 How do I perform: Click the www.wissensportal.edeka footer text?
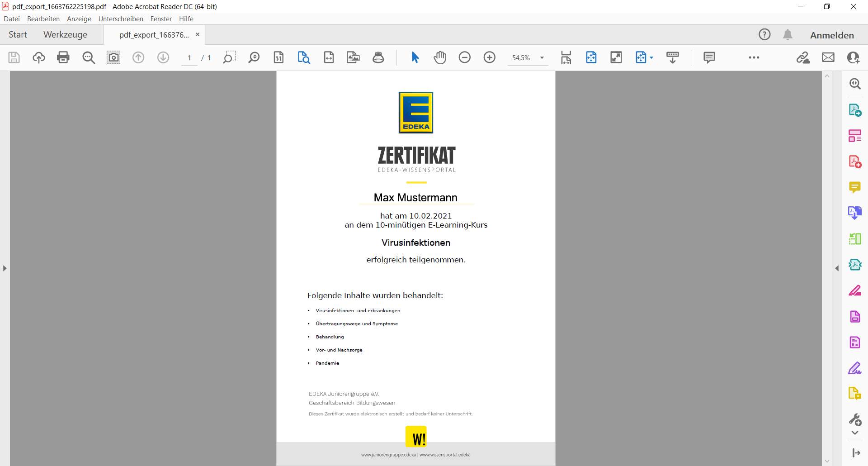[x=445, y=455]
